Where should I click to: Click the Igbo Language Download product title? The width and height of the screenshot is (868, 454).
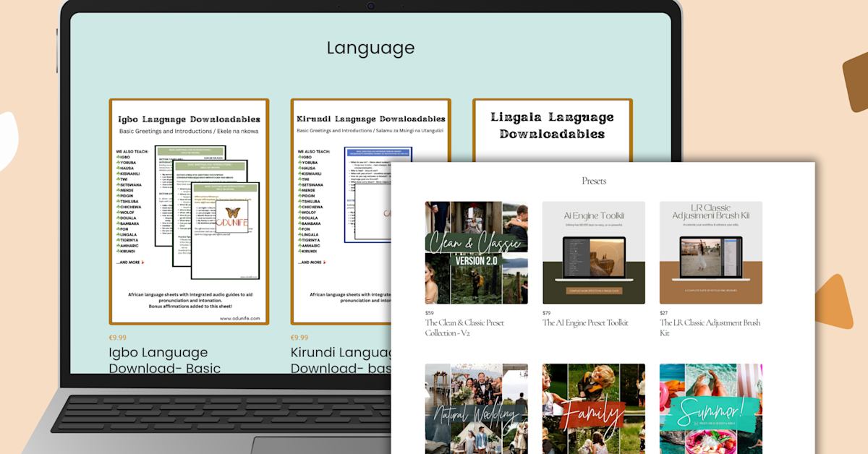(x=158, y=360)
